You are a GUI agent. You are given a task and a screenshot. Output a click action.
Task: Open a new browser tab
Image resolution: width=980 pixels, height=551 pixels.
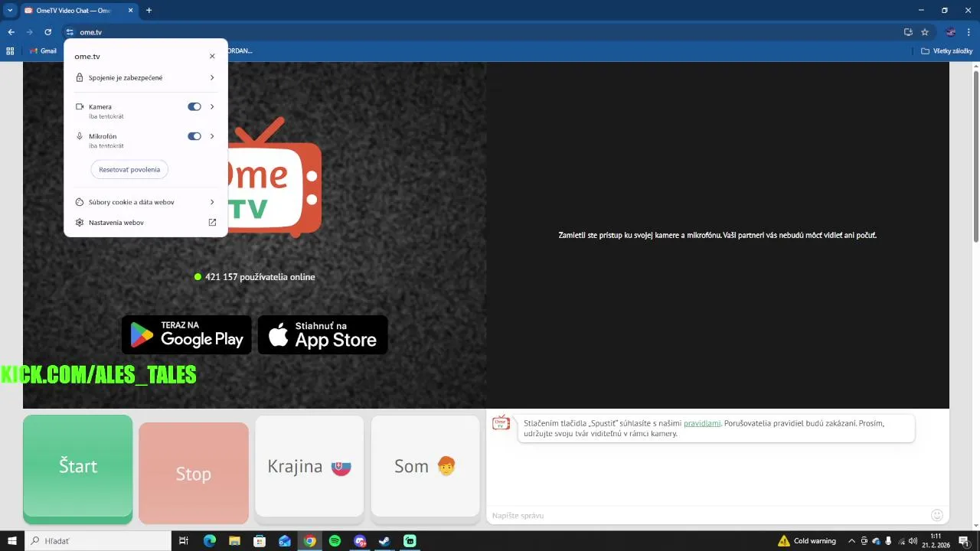[x=149, y=11]
